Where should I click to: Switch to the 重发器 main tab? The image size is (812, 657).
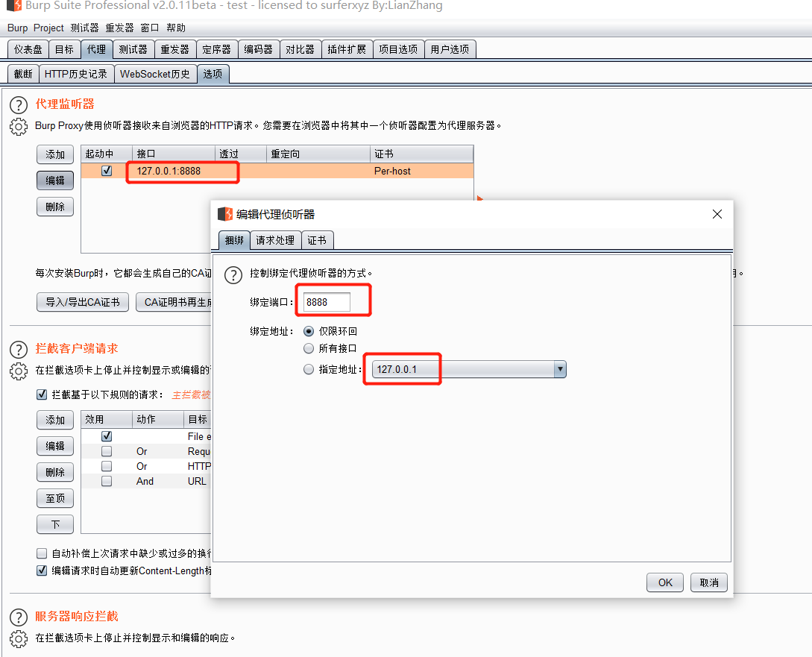tap(175, 49)
